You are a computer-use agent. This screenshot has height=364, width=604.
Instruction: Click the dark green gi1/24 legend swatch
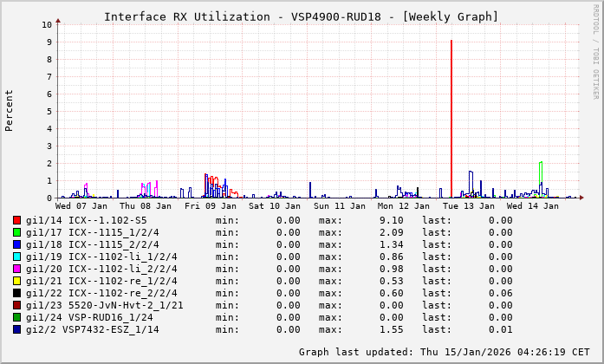click(17, 317)
